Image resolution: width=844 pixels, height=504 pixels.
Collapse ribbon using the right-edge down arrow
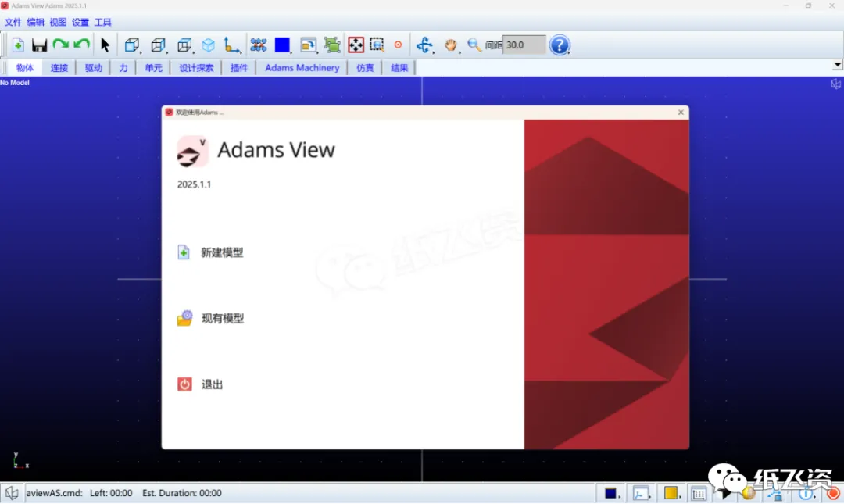point(838,65)
